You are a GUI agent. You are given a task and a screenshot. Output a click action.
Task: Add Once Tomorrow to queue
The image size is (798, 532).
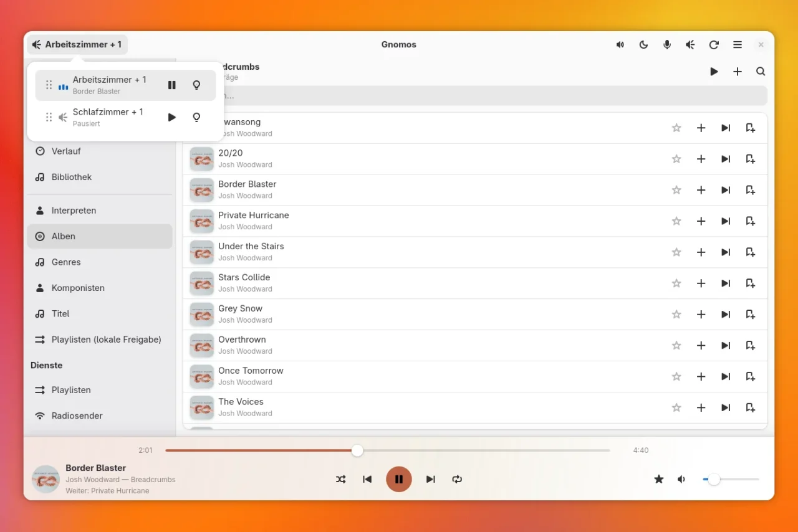[701, 377]
